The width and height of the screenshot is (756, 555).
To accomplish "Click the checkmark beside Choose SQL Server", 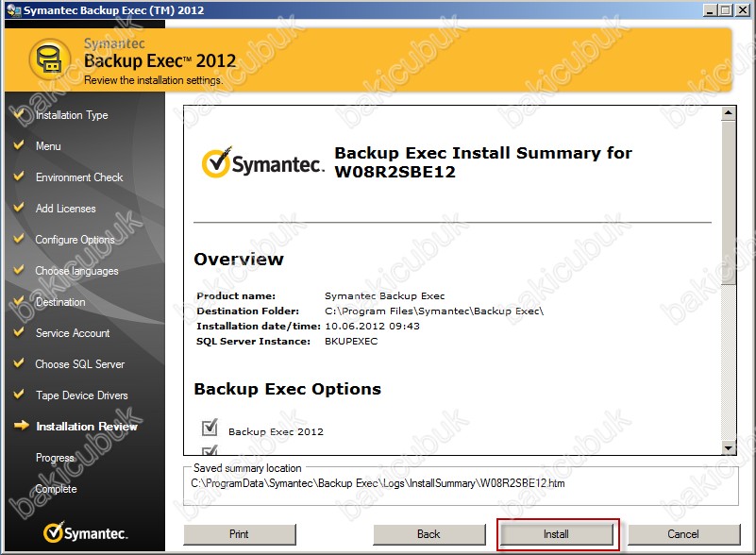I will click(x=19, y=363).
